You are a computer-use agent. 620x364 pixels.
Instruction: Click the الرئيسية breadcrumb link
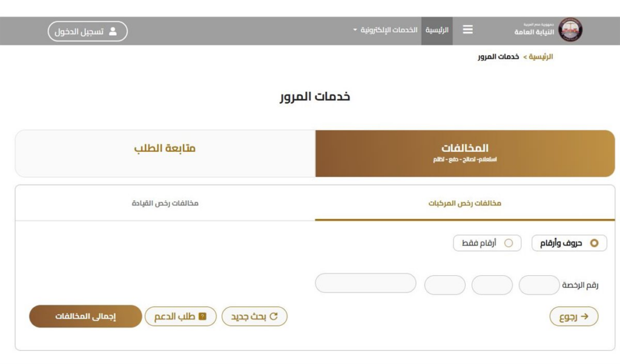(x=541, y=57)
